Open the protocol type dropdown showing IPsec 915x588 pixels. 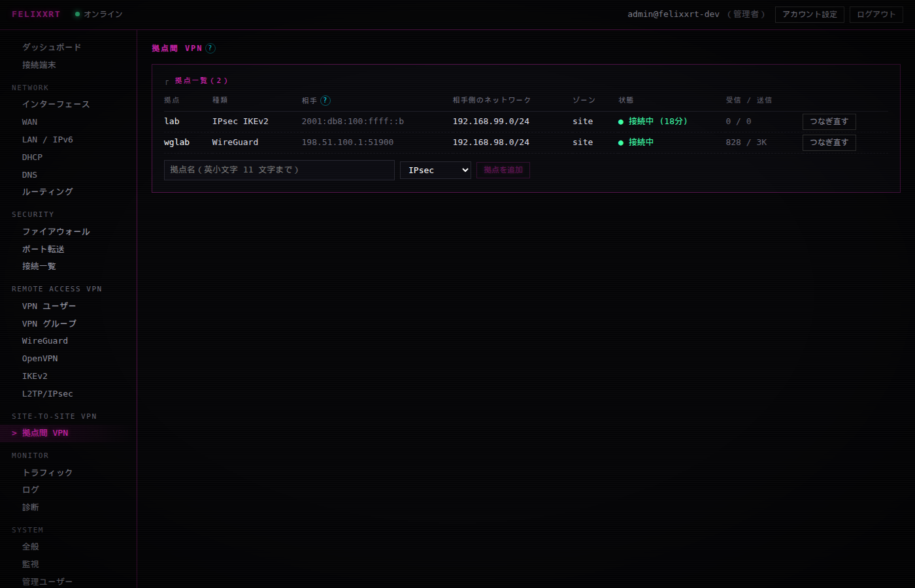coord(435,170)
